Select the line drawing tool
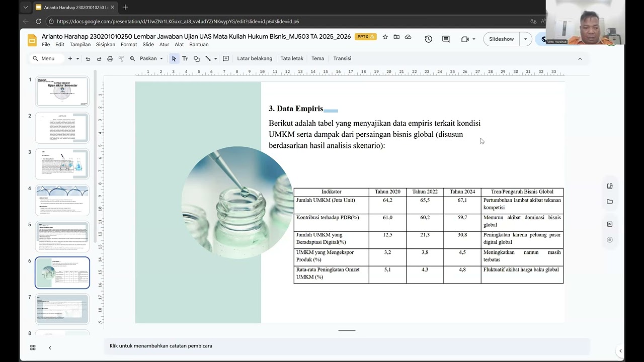This screenshot has height=362, width=644. point(208,59)
